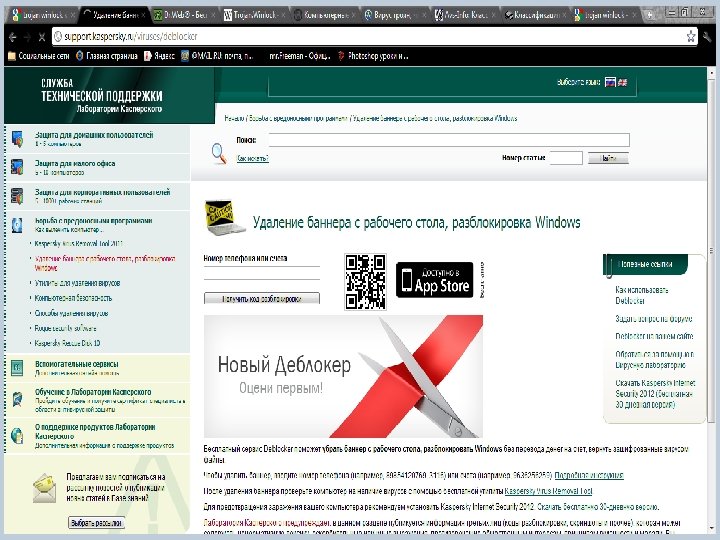Click Получить код разблокировки button
The height and width of the screenshot is (540, 720).
click(x=261, y=298)
